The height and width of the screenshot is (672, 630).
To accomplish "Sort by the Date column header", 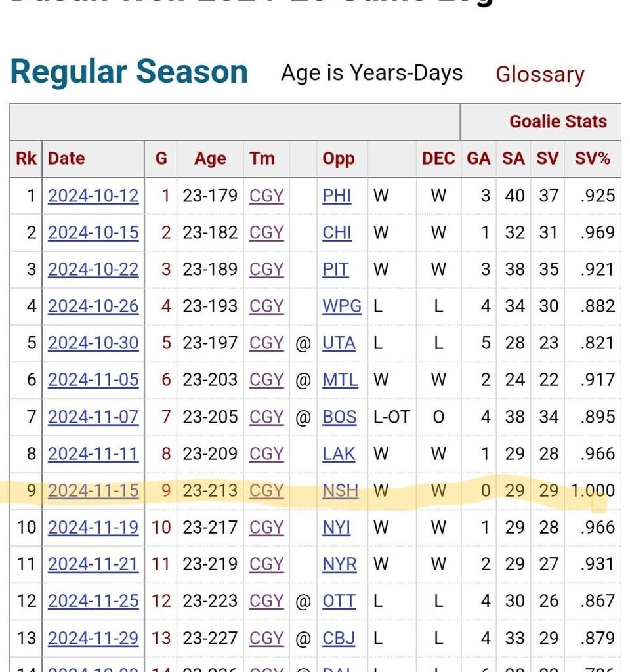I will pos(66,158).
